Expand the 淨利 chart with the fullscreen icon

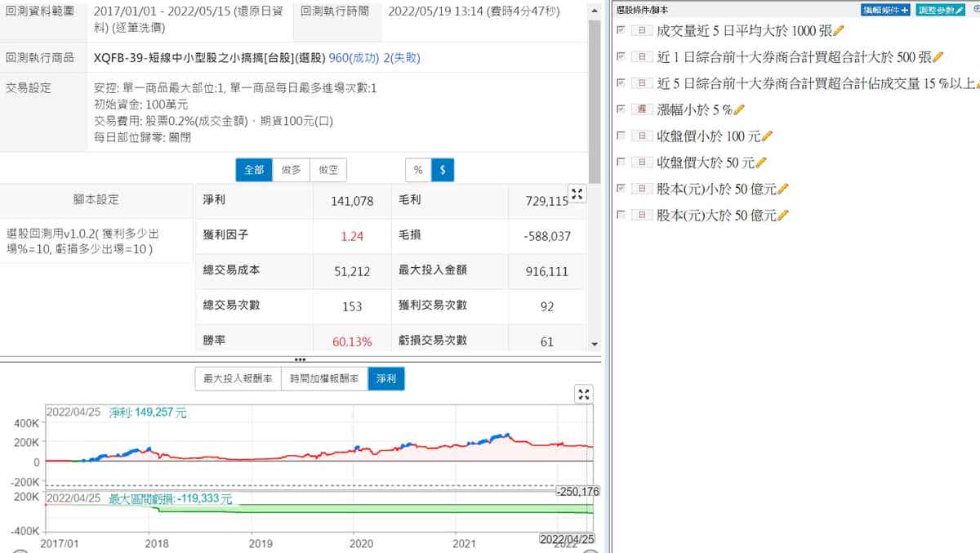coord(584,395)
